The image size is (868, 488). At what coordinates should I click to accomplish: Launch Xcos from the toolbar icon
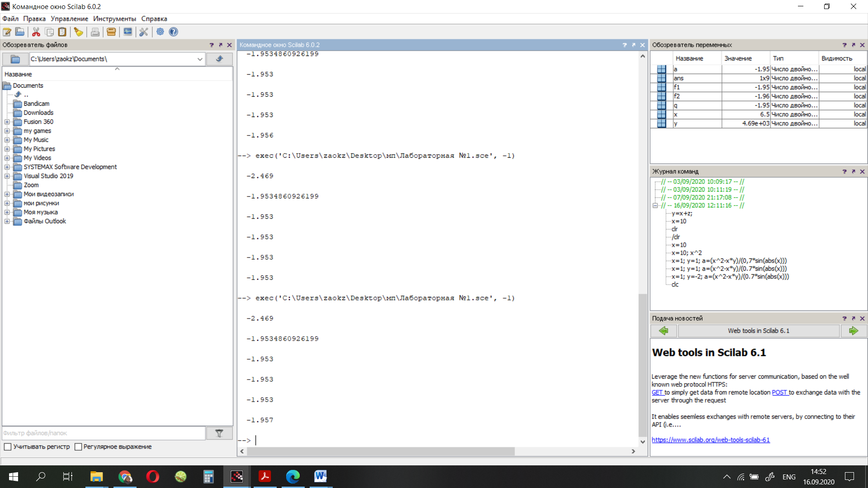point(128,32)
